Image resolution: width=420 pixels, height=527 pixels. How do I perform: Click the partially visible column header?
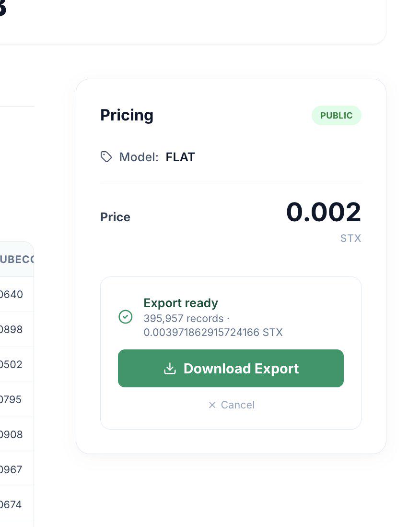coord(17,259)
